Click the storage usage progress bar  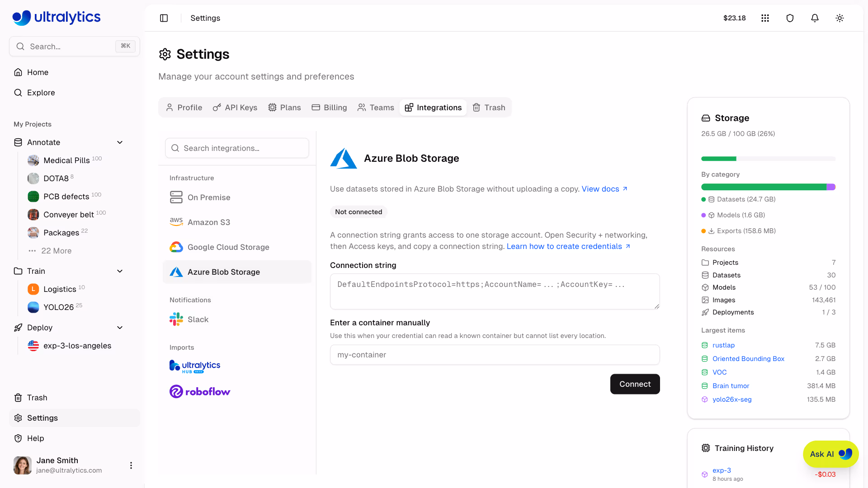(768, 159)
